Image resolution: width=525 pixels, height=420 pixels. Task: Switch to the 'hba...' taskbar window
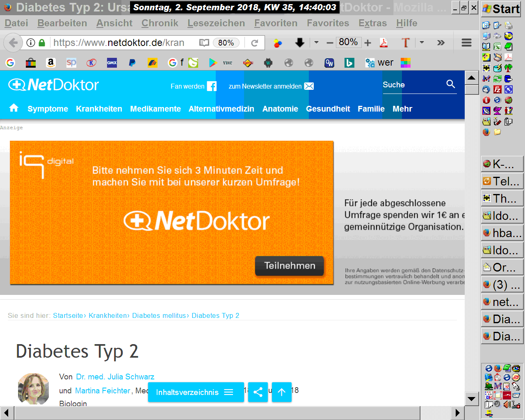502,233
